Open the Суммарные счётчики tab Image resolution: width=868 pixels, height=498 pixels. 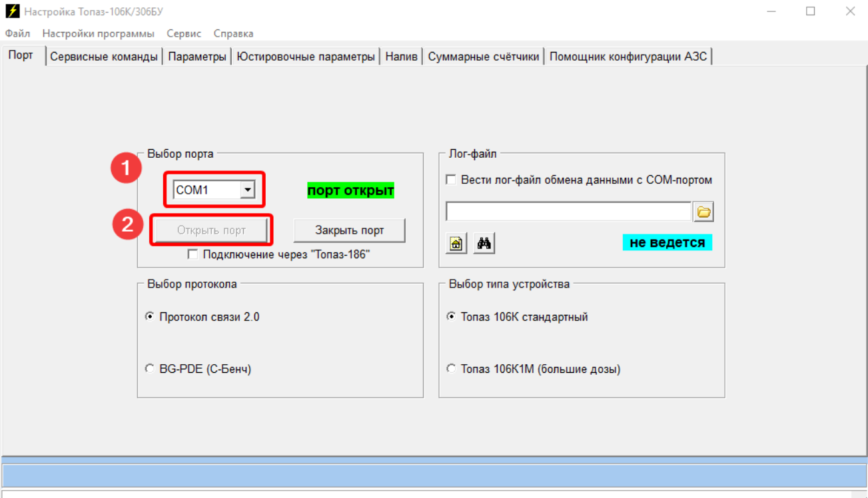tap(484, 57)
